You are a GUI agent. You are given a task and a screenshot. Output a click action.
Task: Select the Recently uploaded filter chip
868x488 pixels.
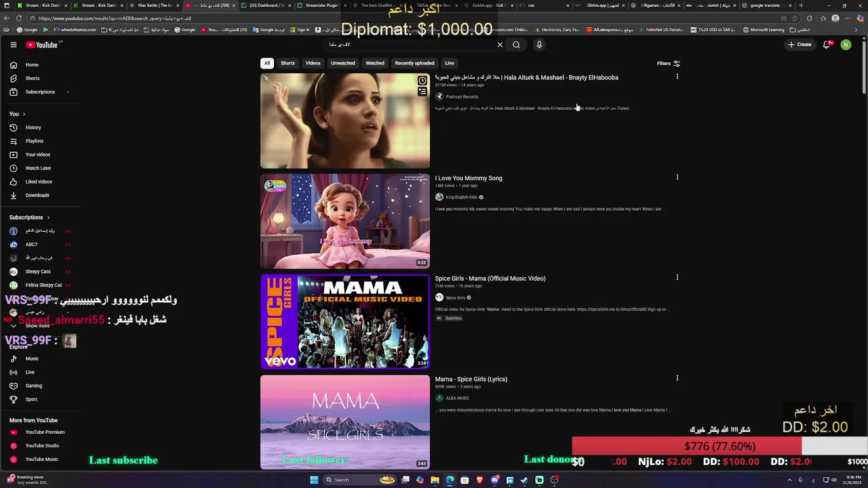[414, 63]
